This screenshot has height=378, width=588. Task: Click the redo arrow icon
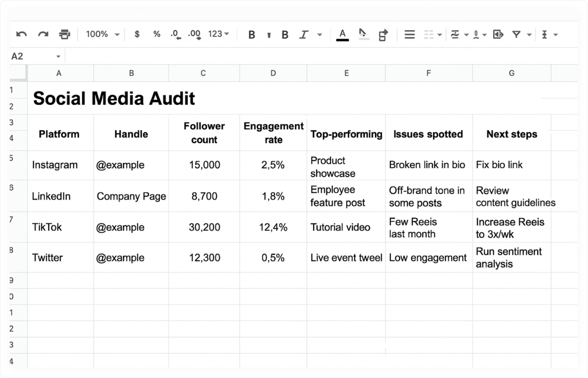43,34
